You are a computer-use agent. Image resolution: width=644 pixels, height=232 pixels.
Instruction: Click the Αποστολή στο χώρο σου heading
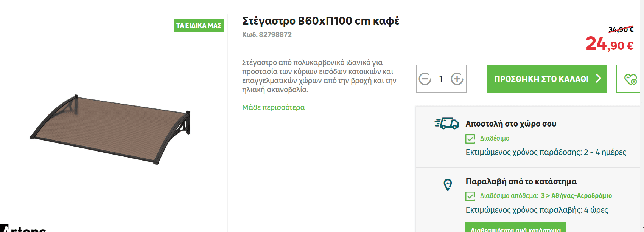tap(511, 124)
